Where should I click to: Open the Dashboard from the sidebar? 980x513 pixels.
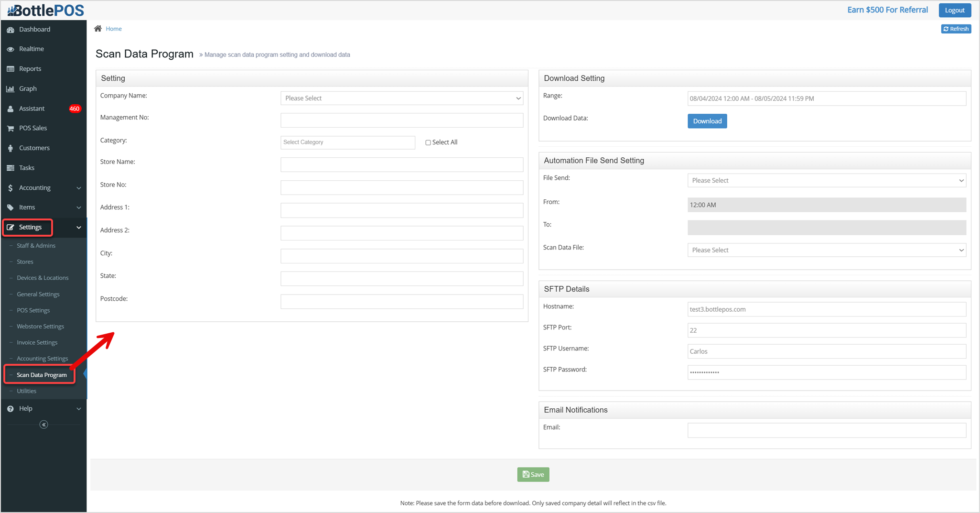point(33,29)
